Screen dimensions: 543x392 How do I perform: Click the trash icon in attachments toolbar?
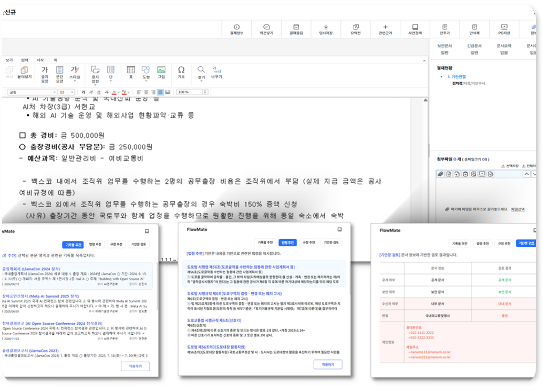click(465, 174)
